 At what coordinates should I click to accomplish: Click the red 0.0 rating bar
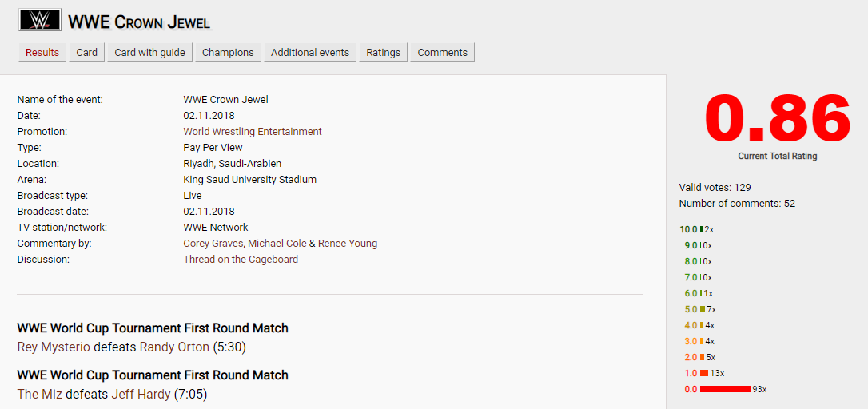[725, 389]
